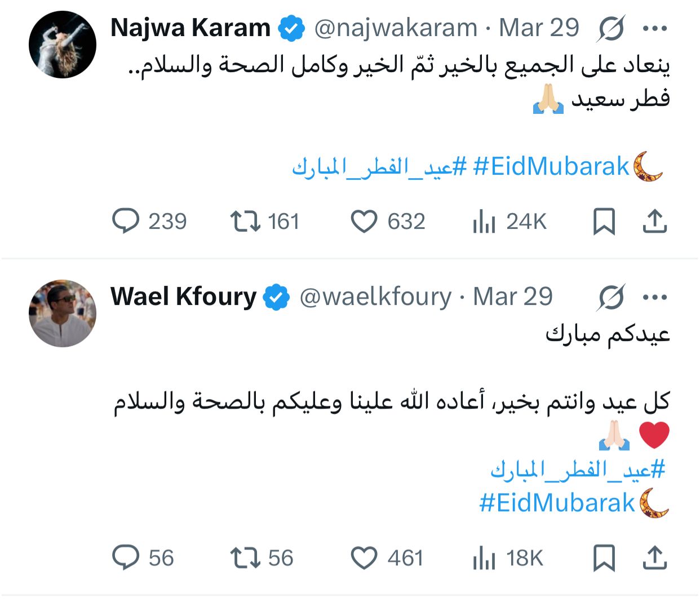Share Wael Kfoury's tweet
The image size is (700, 602).
click(x=654, y=557)
